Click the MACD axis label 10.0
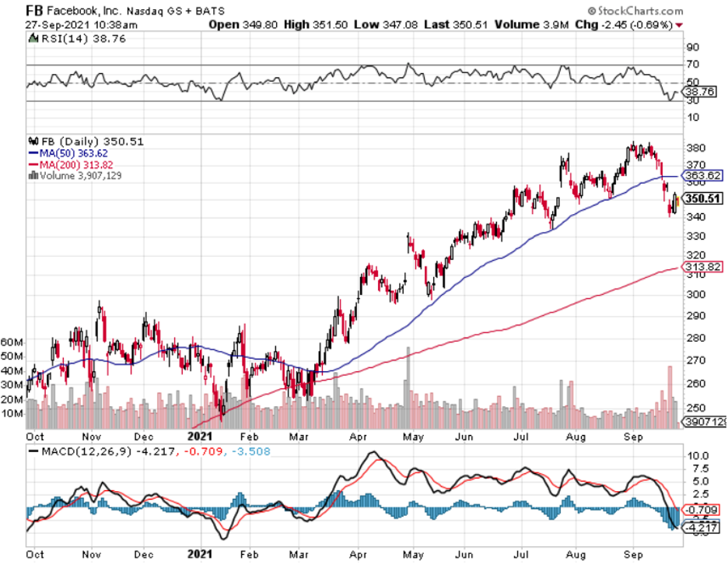 698,456
